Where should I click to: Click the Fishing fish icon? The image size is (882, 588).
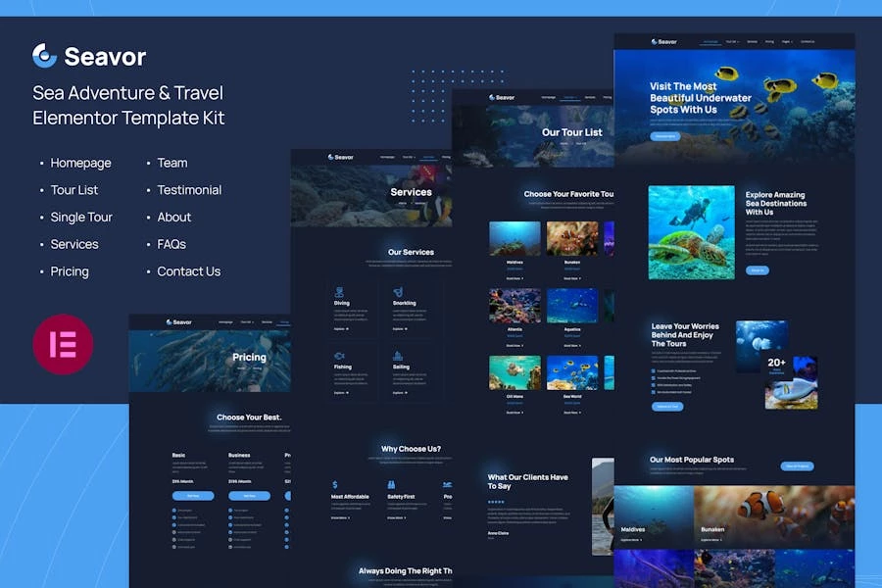pyautogui.click(x=339, y=355)
